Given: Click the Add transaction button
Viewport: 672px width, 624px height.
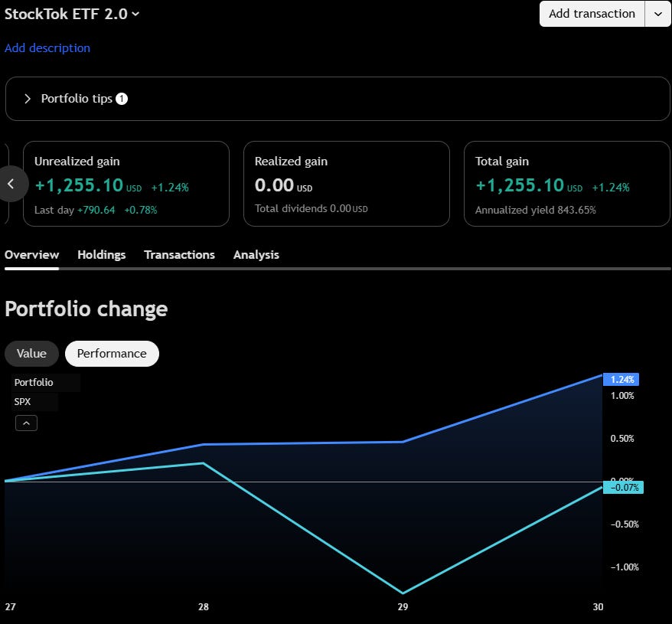Looking at the screenshot, I should coord(592,14).
